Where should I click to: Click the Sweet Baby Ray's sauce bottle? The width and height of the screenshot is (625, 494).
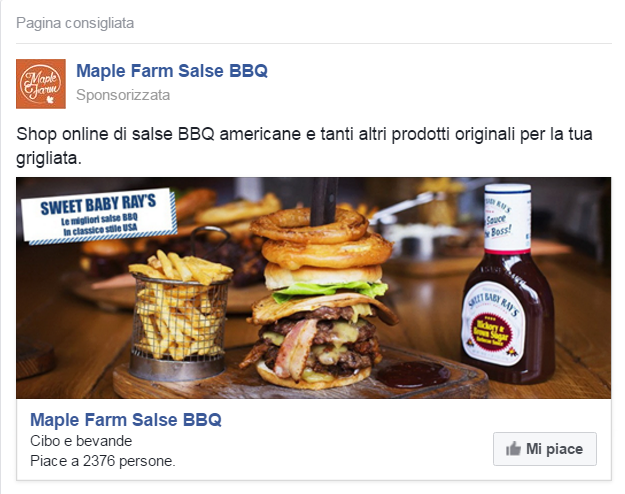pyautogui.click(x=508, y=284)
